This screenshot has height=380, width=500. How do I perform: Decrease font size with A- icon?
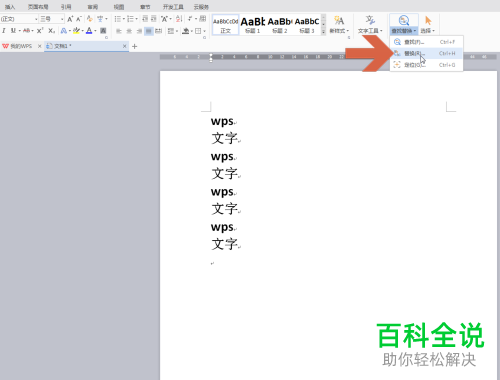79,19
